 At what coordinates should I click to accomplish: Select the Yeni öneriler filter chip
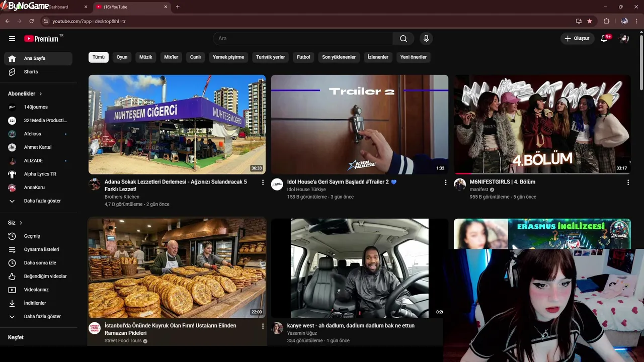414,57
